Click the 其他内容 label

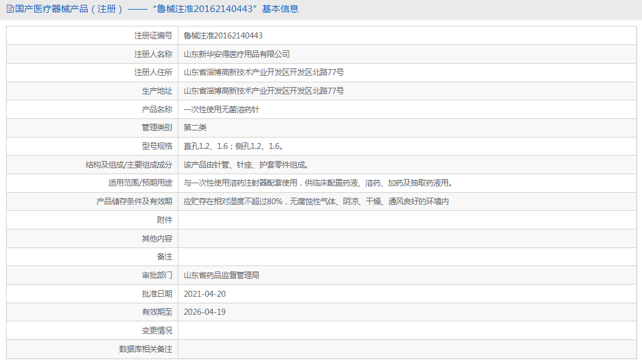pos(157,238)
